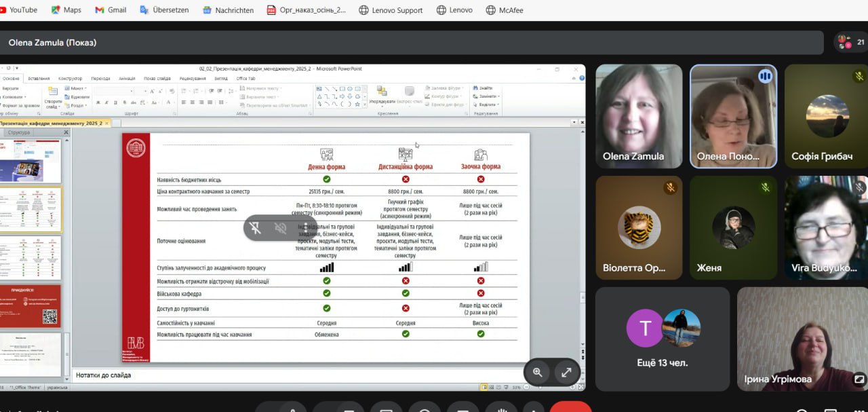Click muted mic icon on Женя tile
The height and width of the screenshot is (412, 868).
tap(765, 187)
